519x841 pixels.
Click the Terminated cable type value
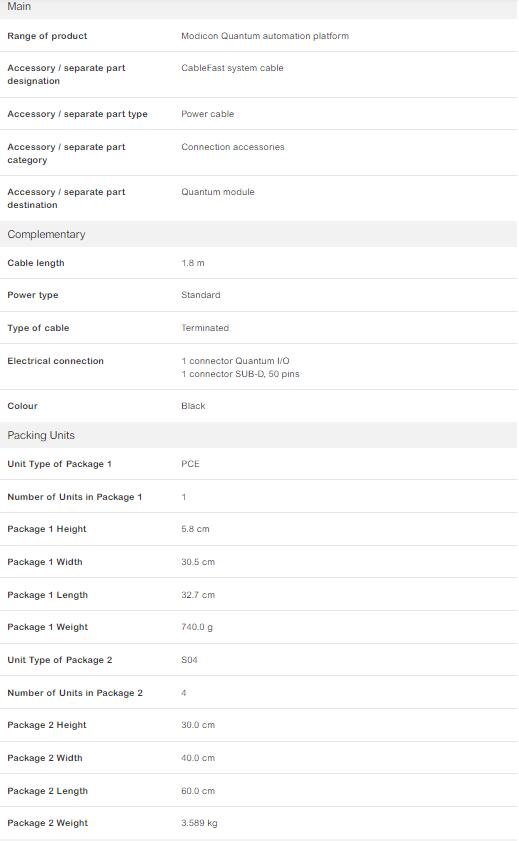click(x=205, y=328)
